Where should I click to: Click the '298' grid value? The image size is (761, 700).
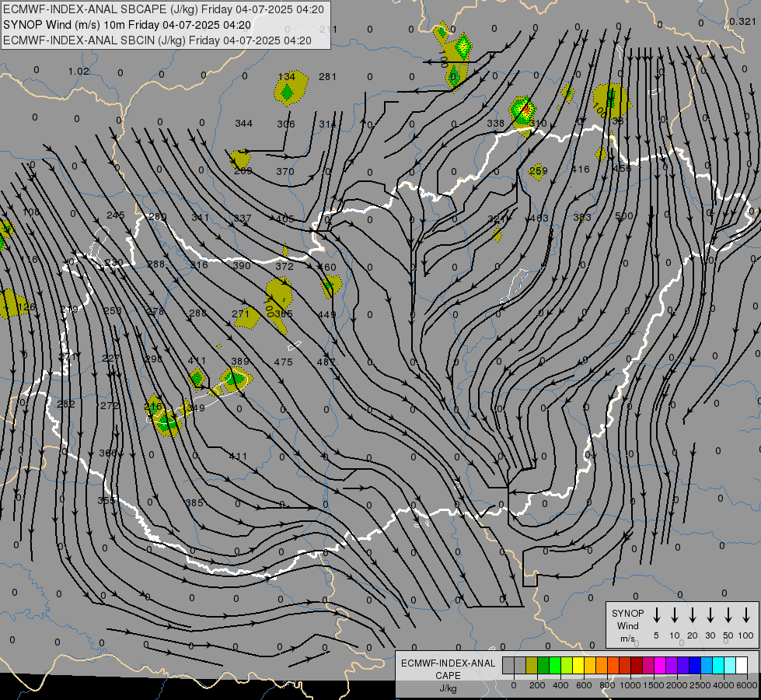154,359
